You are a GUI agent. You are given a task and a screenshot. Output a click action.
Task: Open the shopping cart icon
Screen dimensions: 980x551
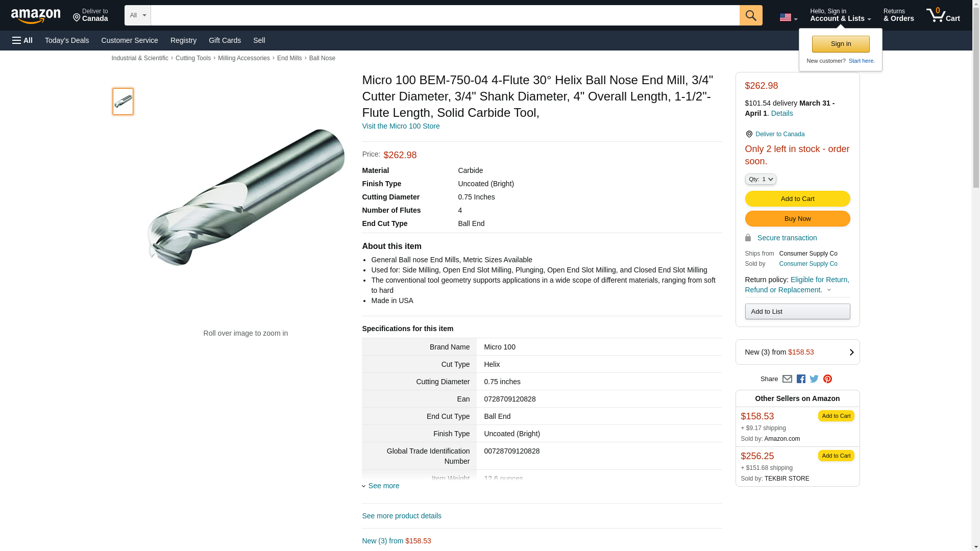tap(943, 15)
